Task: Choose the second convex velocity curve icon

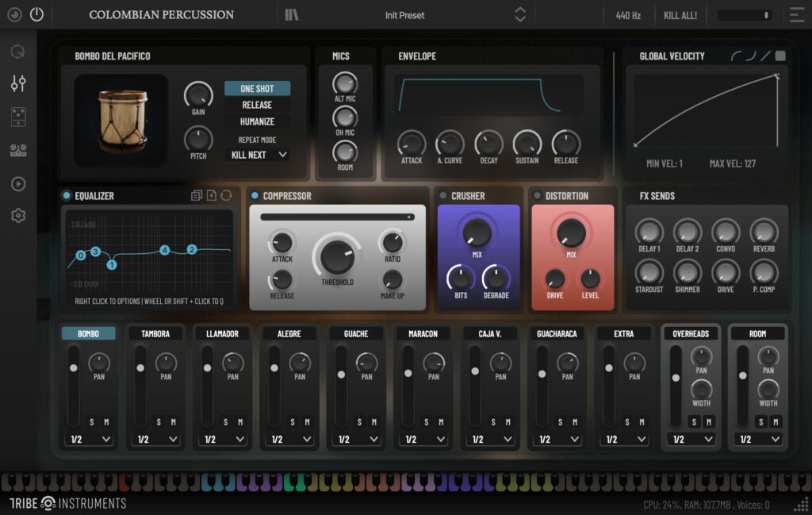Action: click(750, 56)
